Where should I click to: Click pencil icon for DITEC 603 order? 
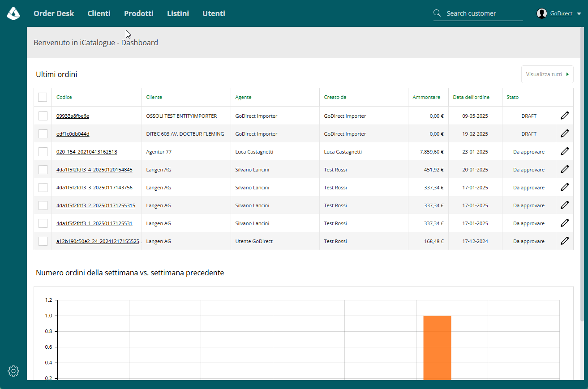(x=565, y=133)
